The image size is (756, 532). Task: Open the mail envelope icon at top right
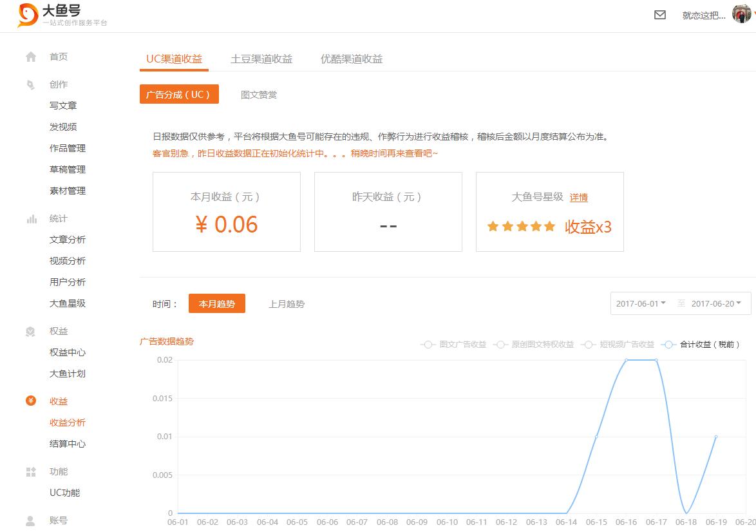pyautogui.click(x=659, y=15)
